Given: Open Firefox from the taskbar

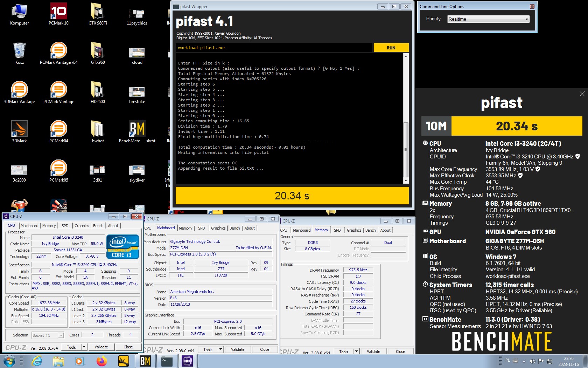Looking at the screenshot, I should (x=101, y=361).
